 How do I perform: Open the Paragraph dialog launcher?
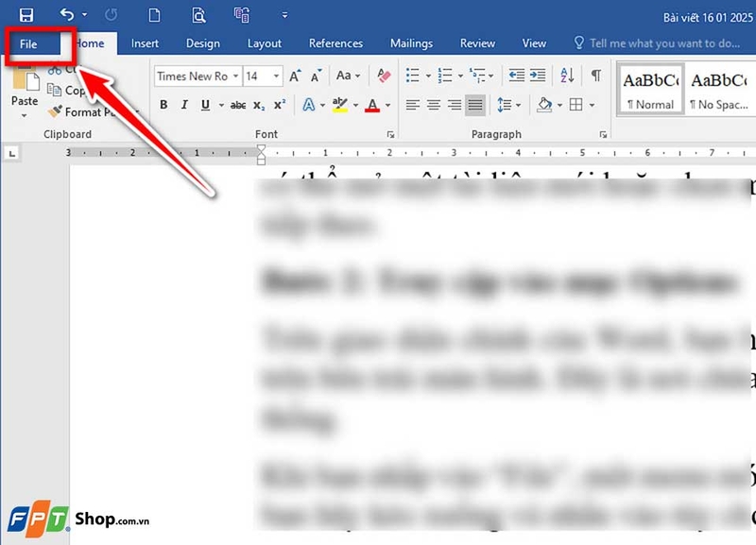[603, 135]
